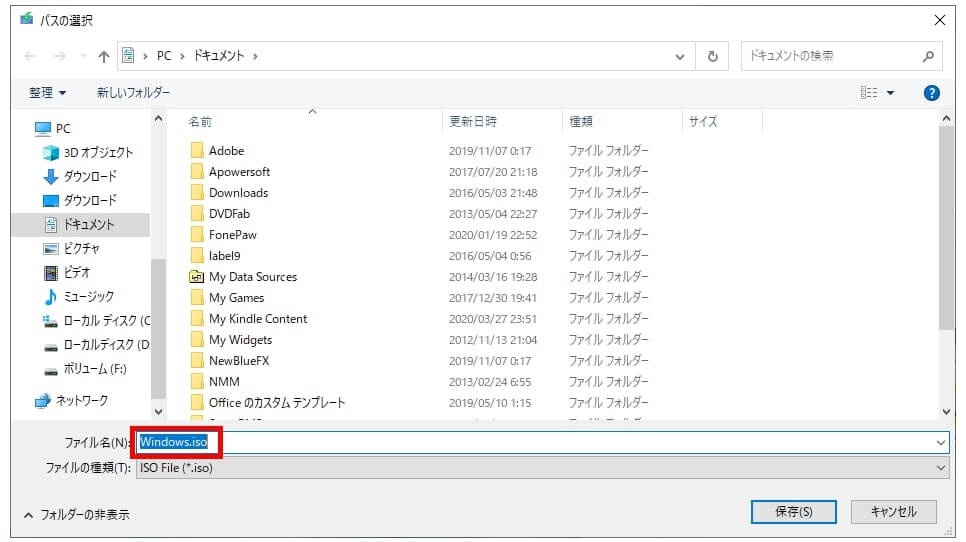Click the file list scrollbar thumb

coord(946,228)
